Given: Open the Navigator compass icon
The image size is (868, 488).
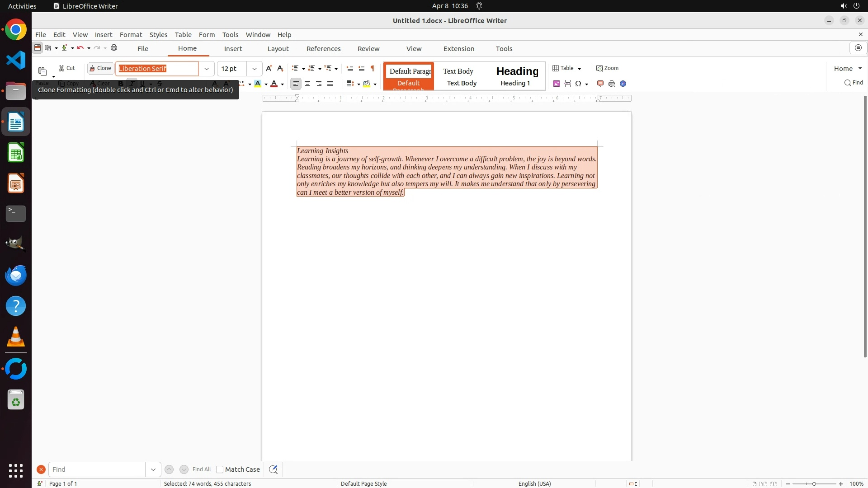Looking at the screenshot, I should pyautogui.click(x=623, y=84).
